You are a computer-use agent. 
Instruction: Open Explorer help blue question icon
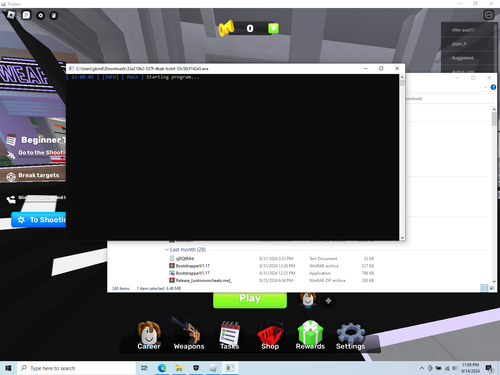coord(493,87)
